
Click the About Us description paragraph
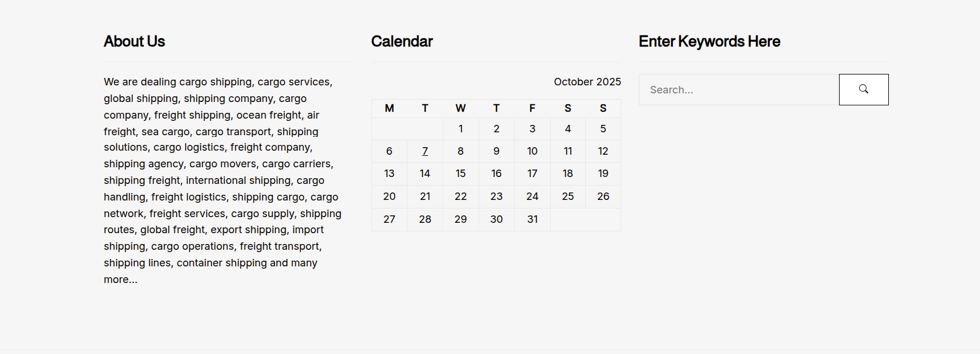(222, 180)
